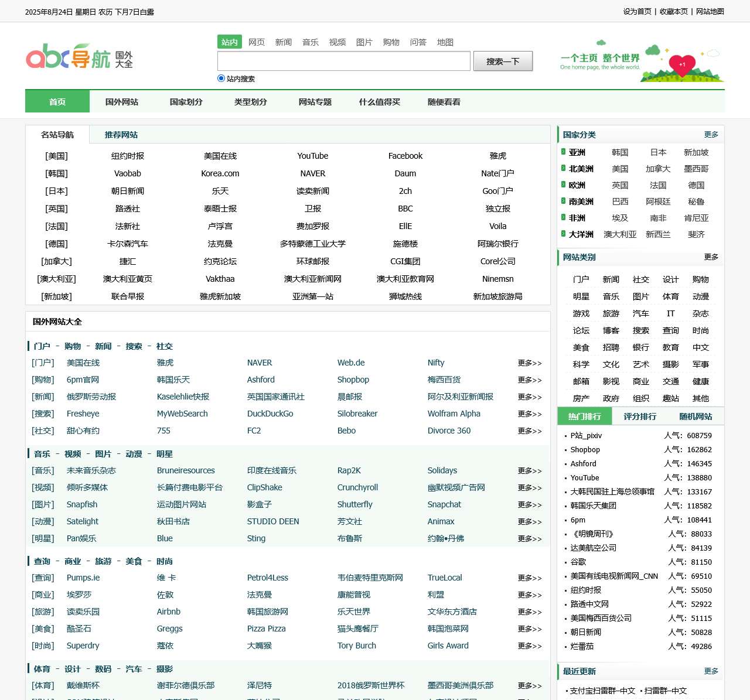
Task: Click the green bullet icon beside 北美洲
Action: (564, 168)
